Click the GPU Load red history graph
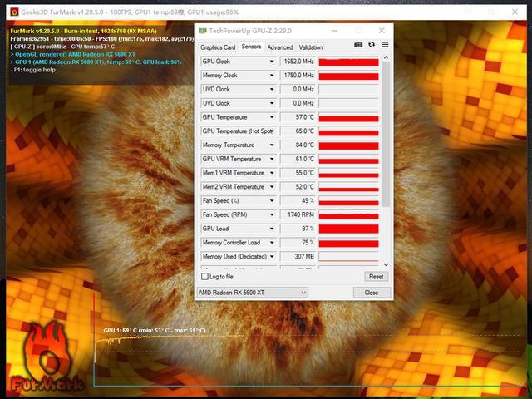Viewport: 532px width, 399px height. point(348,229)
